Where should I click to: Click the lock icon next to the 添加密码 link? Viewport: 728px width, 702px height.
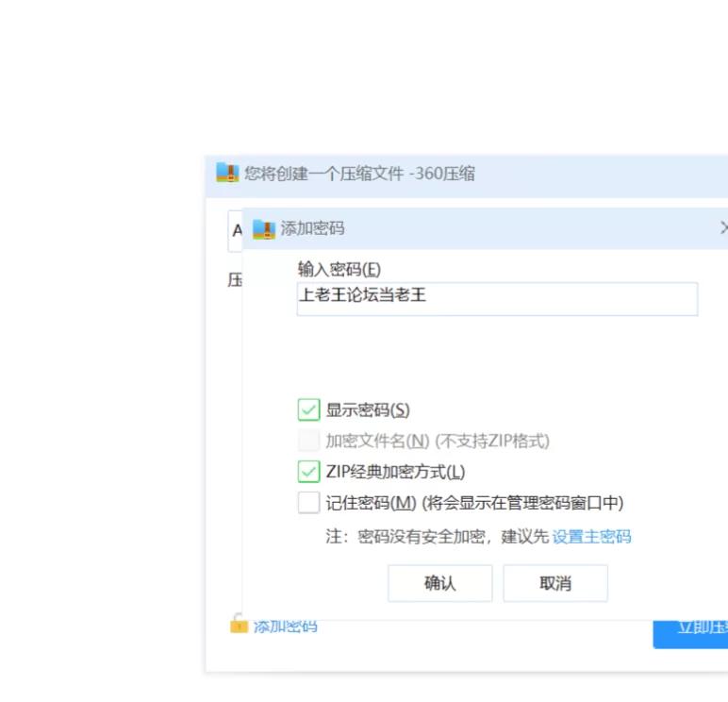tap(239, 624)
